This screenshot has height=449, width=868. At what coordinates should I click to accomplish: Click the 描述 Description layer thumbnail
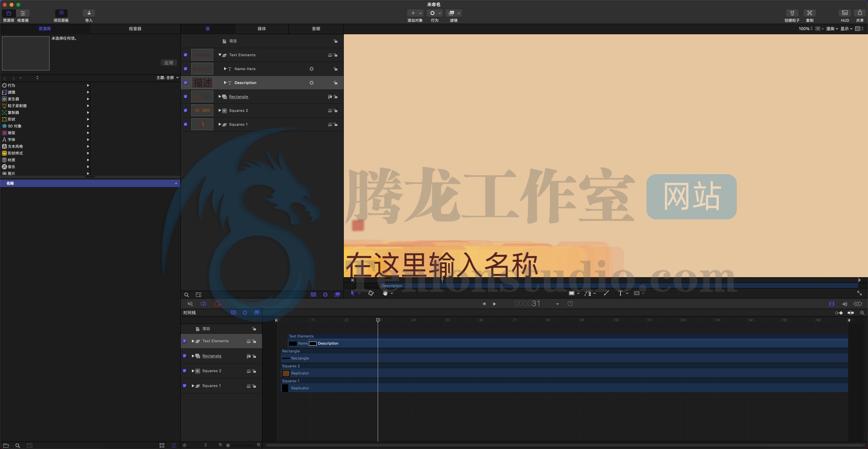202,83
